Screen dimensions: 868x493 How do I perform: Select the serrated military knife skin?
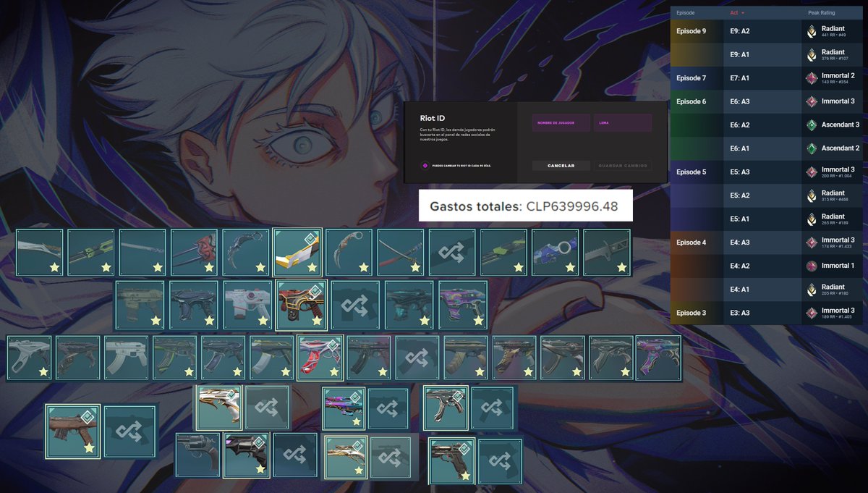607,252
